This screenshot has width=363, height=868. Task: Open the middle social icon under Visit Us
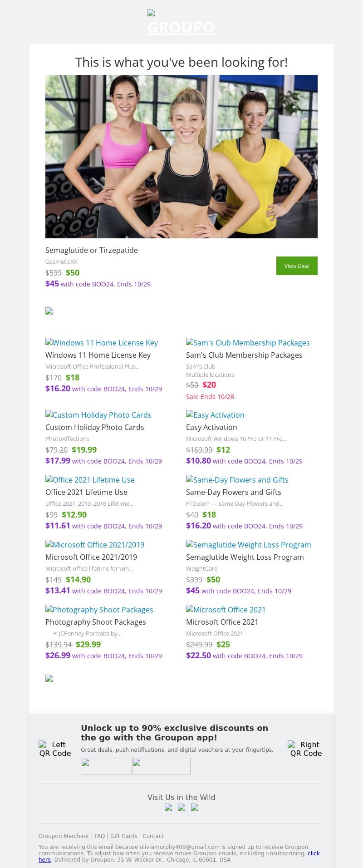pyautogui.click(x=181, y=807)
